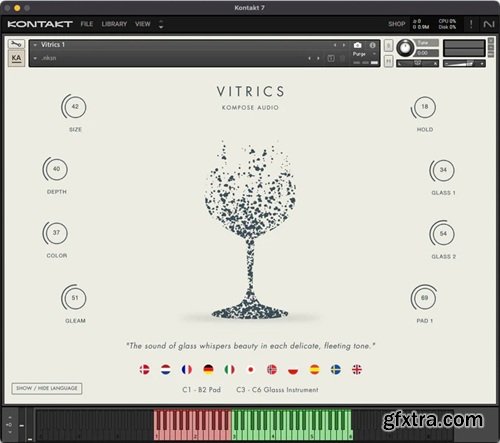The height and width of the screenshot is (443, 500).
Task: Click the save snapshot icon
Action: point(331,59)
